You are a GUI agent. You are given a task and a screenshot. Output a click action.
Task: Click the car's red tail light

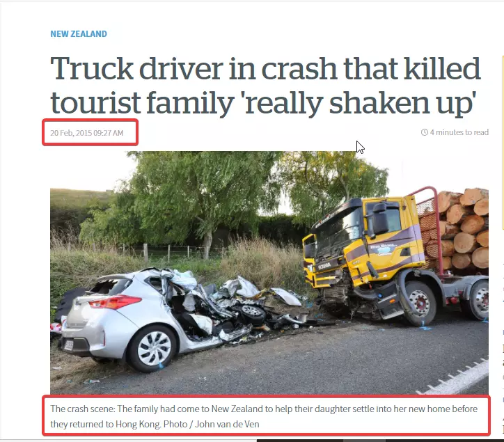115,301
